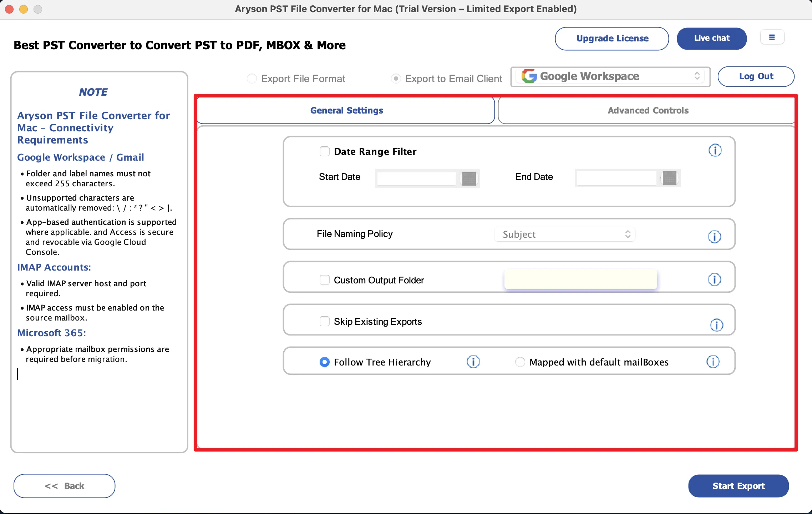Open info for Date Range Filter
The image size is (812, 514).
(x=715, y=151)
